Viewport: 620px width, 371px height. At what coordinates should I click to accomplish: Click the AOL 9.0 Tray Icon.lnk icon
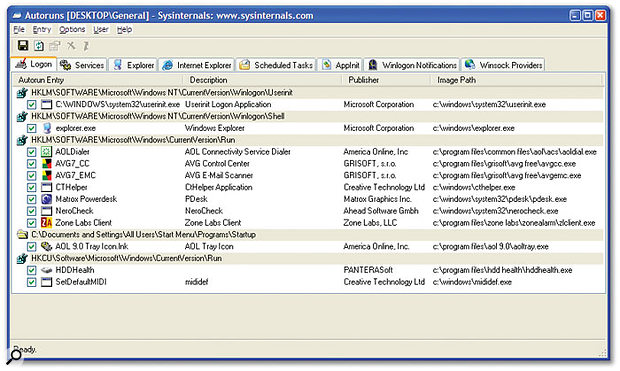pyautogui.click(x=47, y=246)
